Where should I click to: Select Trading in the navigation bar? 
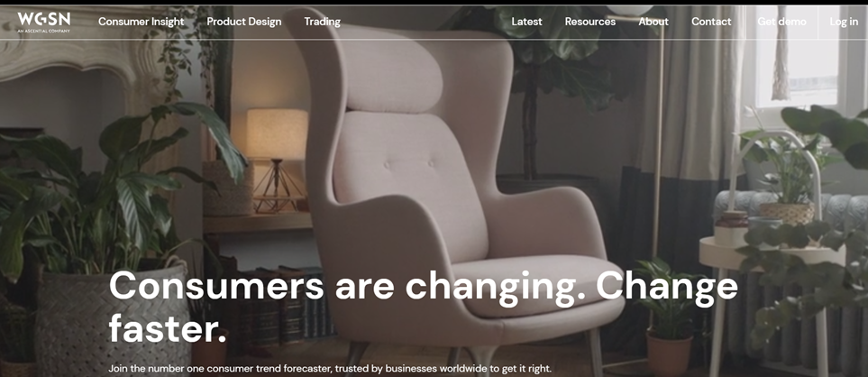click(x=322, y=22)
